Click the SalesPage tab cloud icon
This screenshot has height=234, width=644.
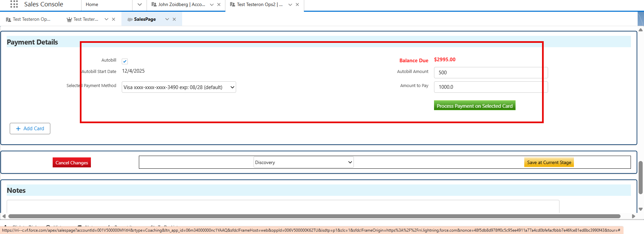130,19
